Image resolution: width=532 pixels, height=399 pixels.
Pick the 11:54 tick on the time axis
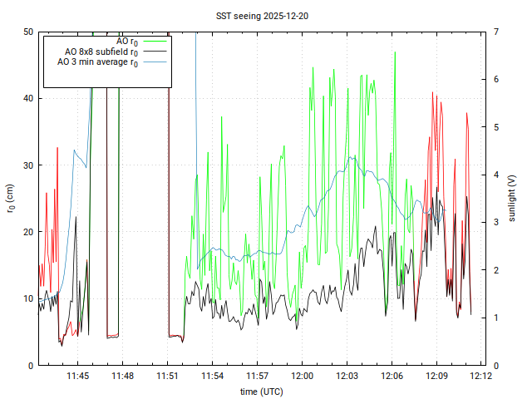click(213, 377)
